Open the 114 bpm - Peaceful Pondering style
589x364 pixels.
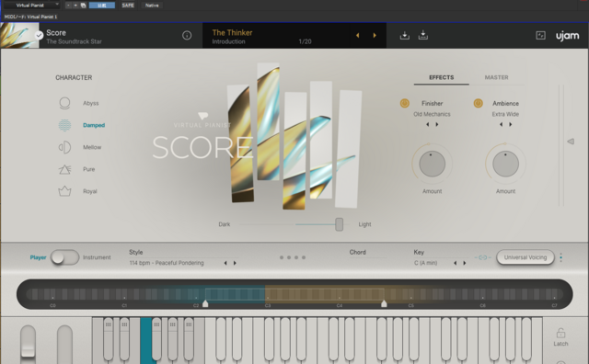167,263
